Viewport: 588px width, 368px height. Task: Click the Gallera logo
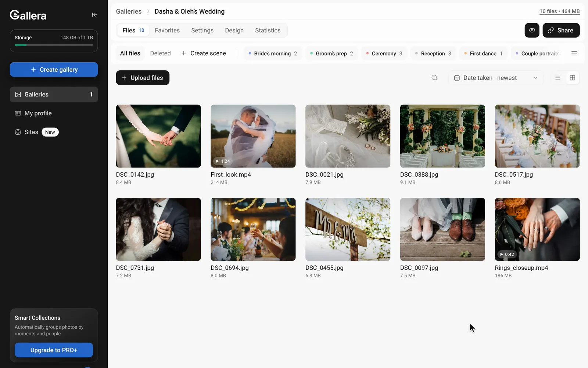click(x=28, y=15)
